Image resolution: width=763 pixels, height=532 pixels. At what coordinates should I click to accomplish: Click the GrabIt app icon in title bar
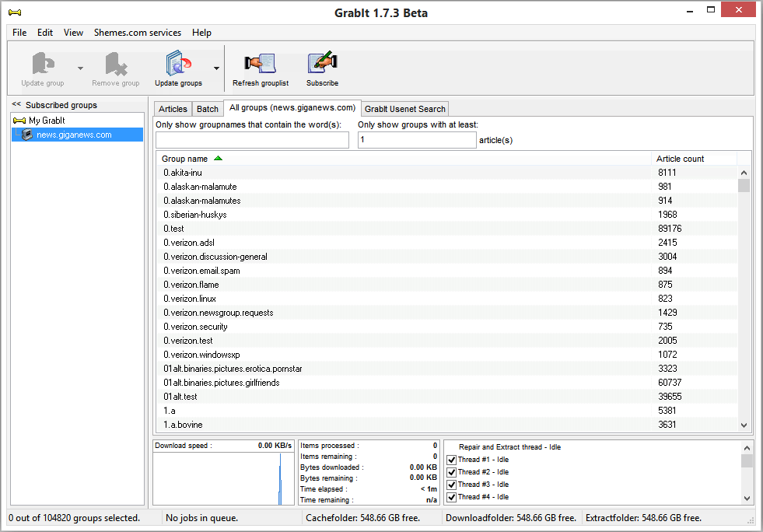(x=15, y=12)
